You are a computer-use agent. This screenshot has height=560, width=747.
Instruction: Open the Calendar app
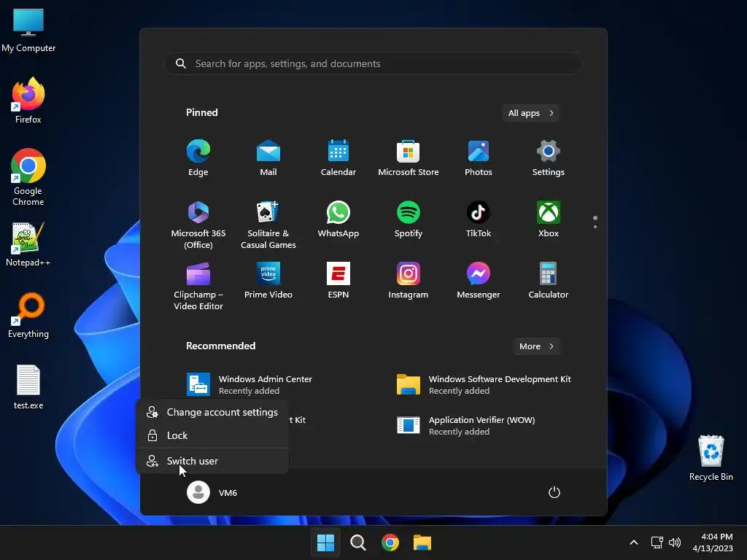[338, 158]
